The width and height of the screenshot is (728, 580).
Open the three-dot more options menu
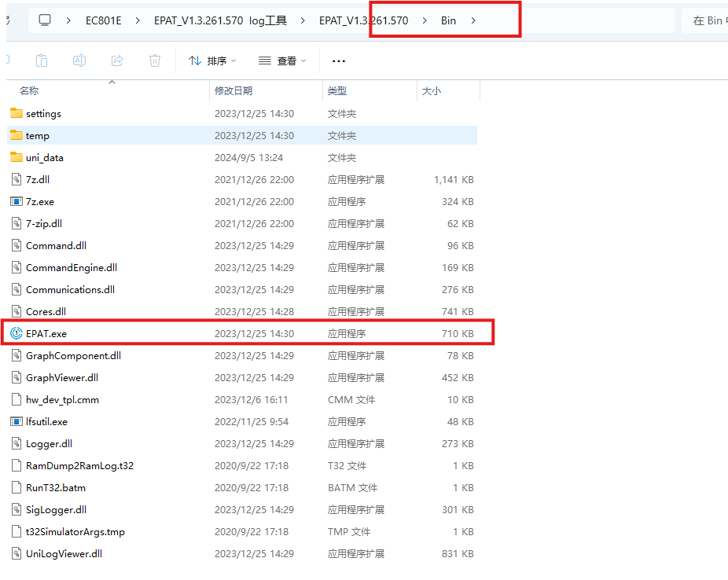(339, 61)
